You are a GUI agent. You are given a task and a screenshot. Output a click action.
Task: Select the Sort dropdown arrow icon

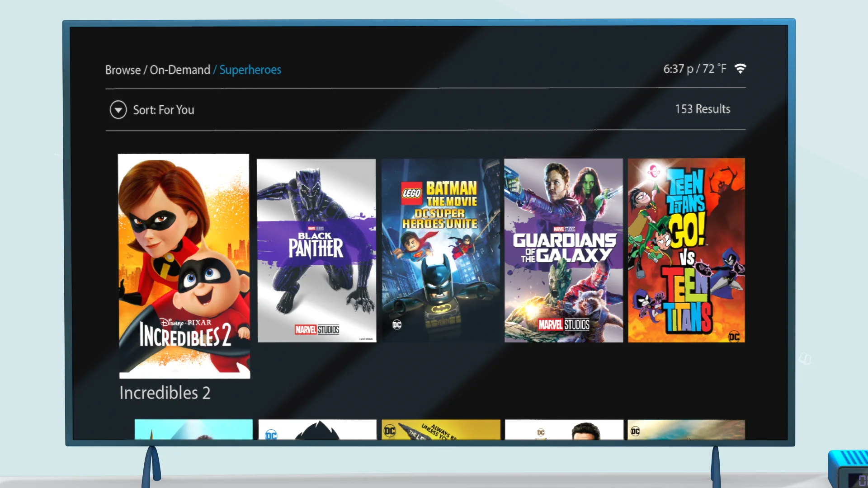click(118, 110)
